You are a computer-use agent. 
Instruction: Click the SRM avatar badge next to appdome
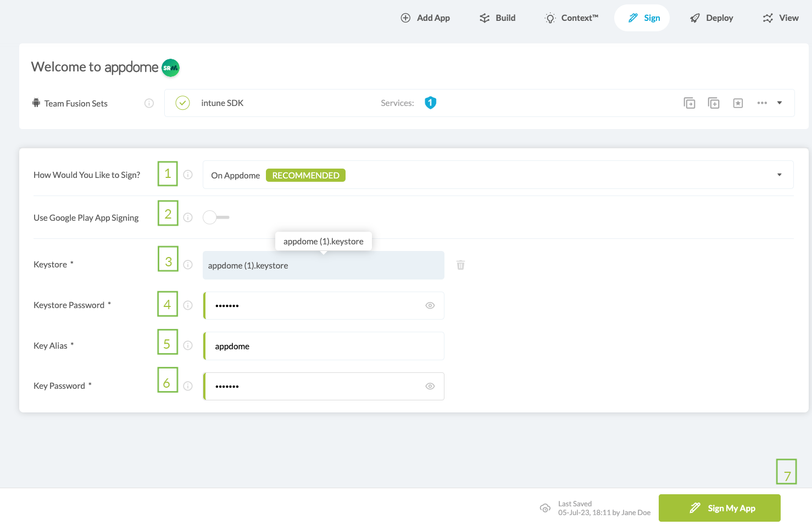(171, 68)
